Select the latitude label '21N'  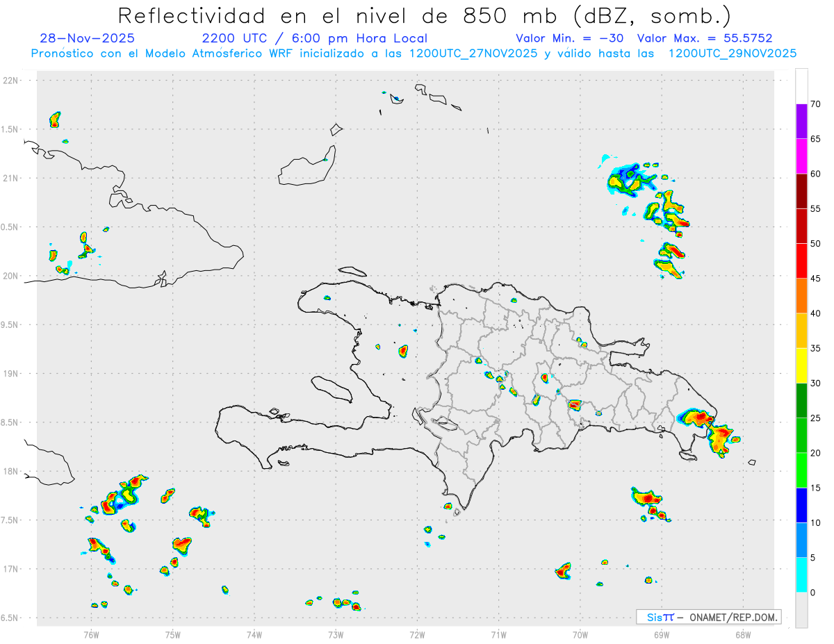coord(10,178)
